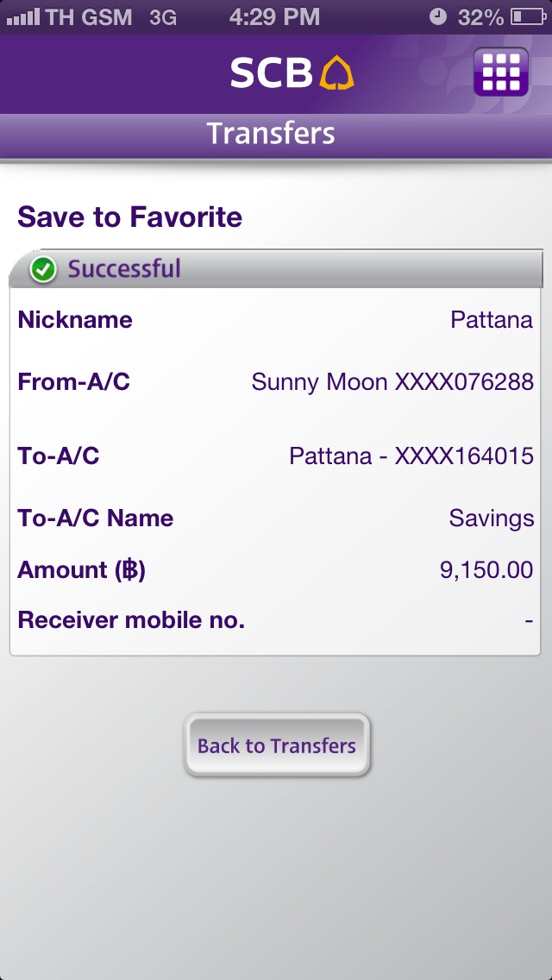Tap the Transfers header title
This screenshot has height=980, width=552.
click(x=271, y=134)
